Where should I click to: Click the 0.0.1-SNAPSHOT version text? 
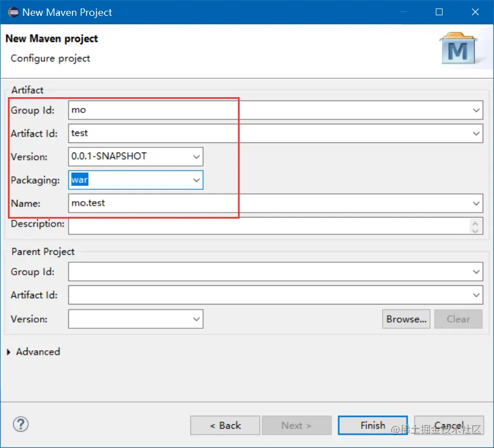point(109,156)
